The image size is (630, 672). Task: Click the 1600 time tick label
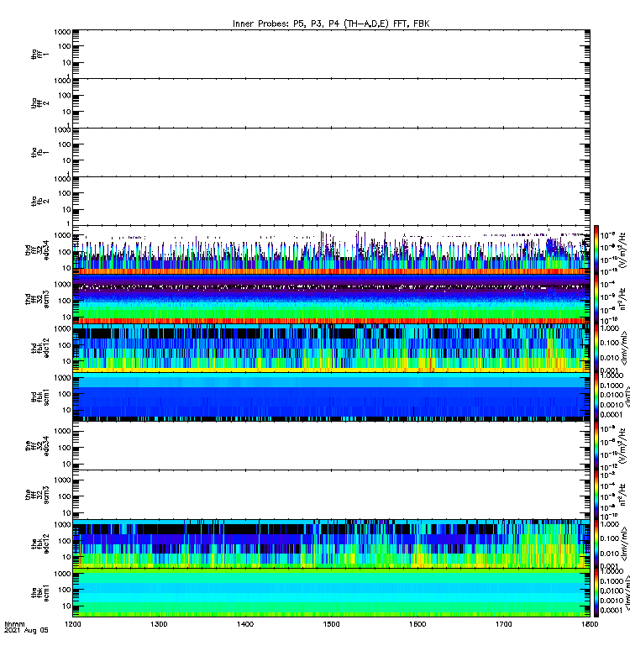tap(417, 624)
